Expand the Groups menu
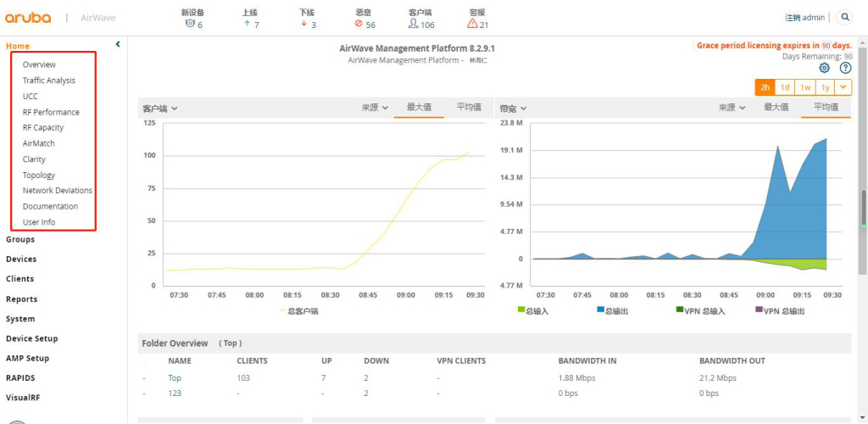Viewport: 868px width, 424px height. [20, 239]
